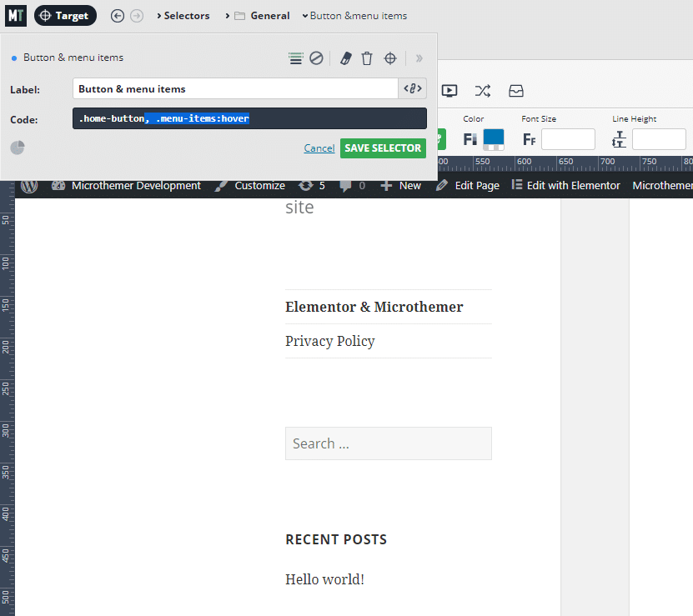This screenshot has height=616, width=693.
Task: Click the disable selector icon
Action: 316,58
